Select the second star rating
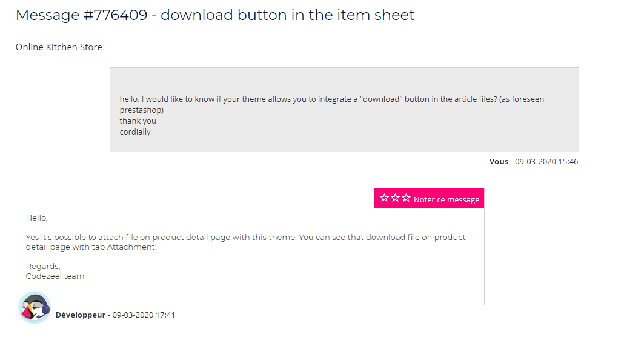644x340 pixels. click(x=395, y=198)
